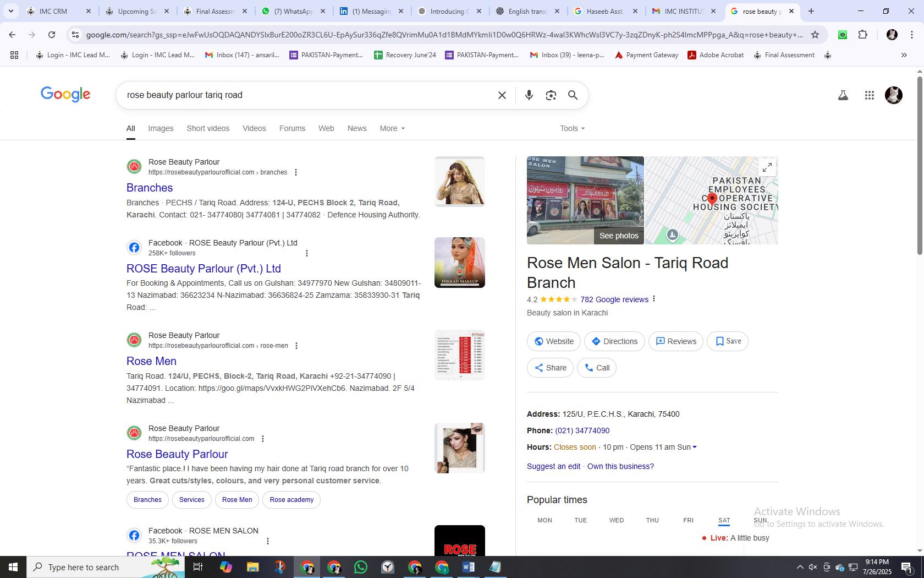The height and width of the screenshot is (578, 924).
Task: Open the Chrome tab search dropdown arrow
Action: [x=10, y=11]
